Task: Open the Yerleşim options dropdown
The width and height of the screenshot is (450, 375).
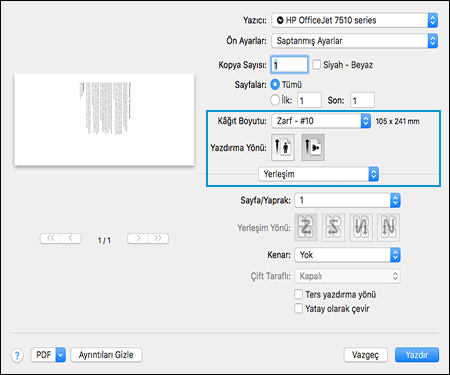Action: (318, 174)
